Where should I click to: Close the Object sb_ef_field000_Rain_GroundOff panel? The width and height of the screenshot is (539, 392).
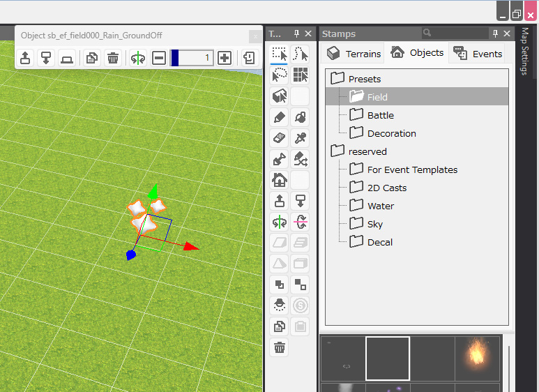pos(255,36)
